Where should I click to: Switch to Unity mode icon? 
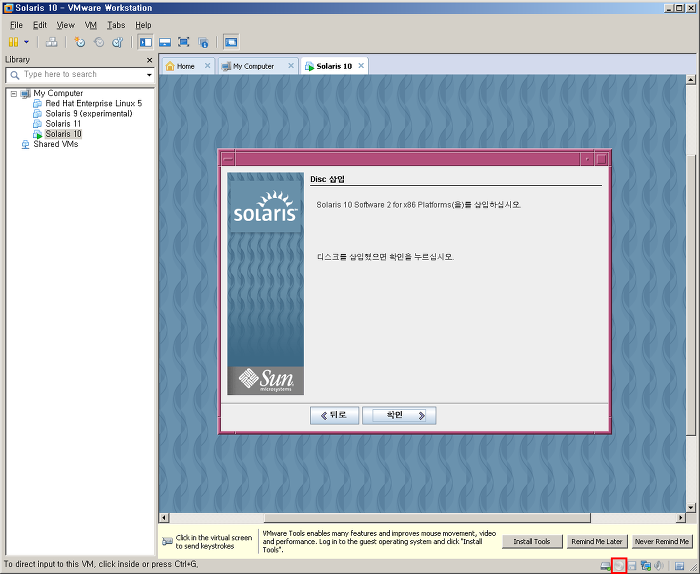(x=203, y=42)
